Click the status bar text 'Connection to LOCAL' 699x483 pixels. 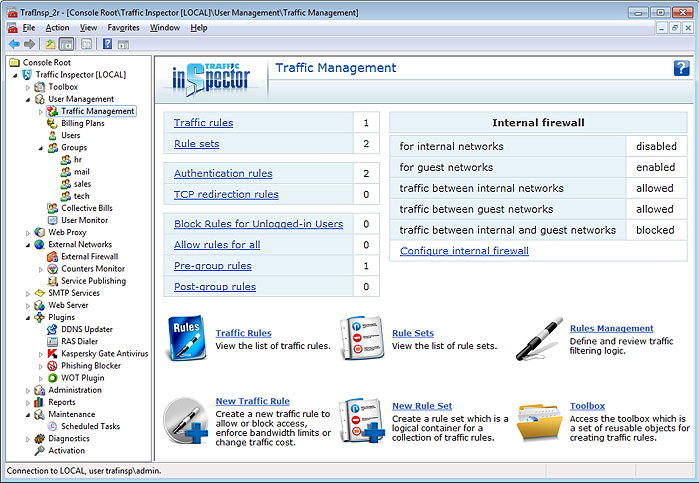coord(45,471)
